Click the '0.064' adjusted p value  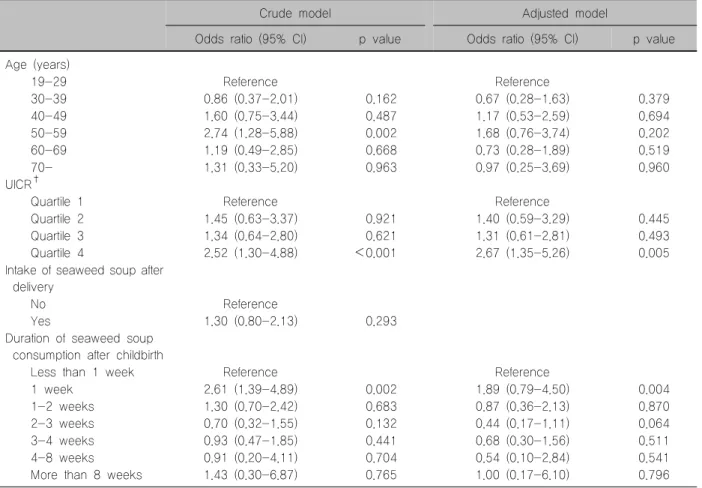pos(654,424)
